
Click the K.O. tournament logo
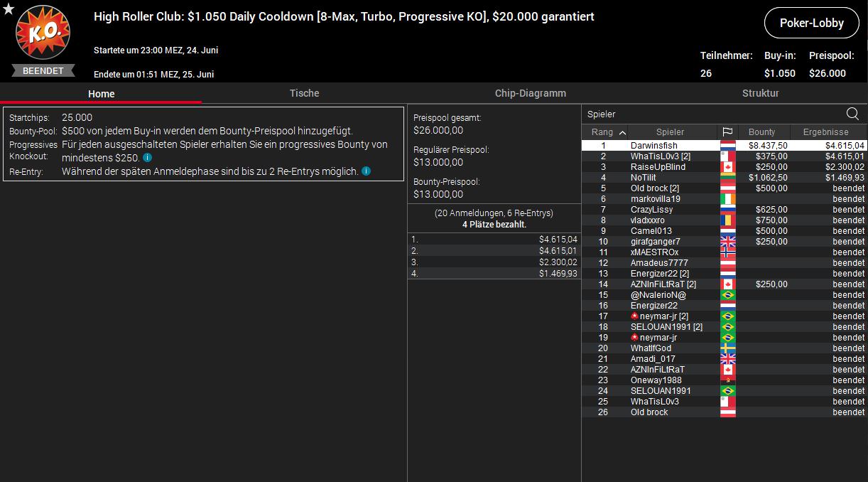[43, 33]
